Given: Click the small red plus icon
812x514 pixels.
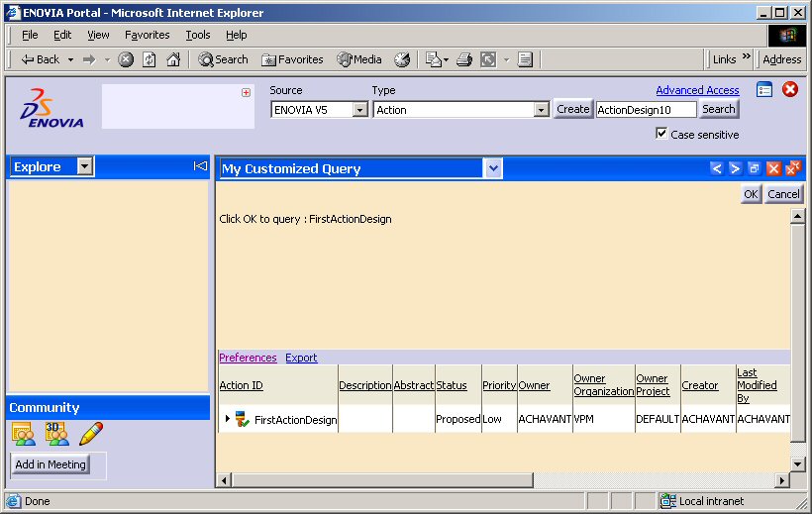Looking at the screenshot, I should tap(246, 93).
